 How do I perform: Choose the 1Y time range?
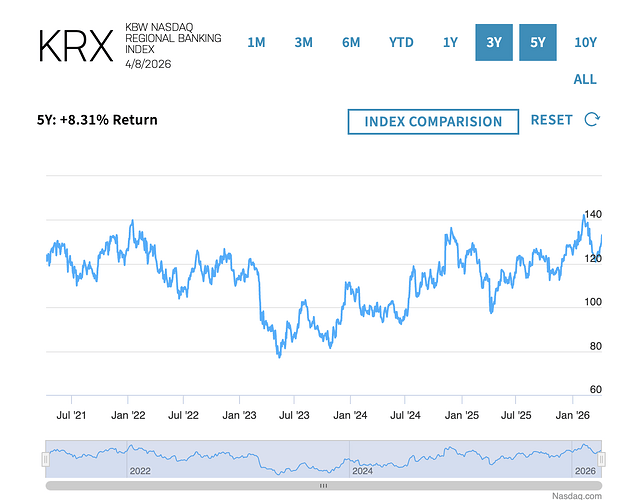pos(450,43)
